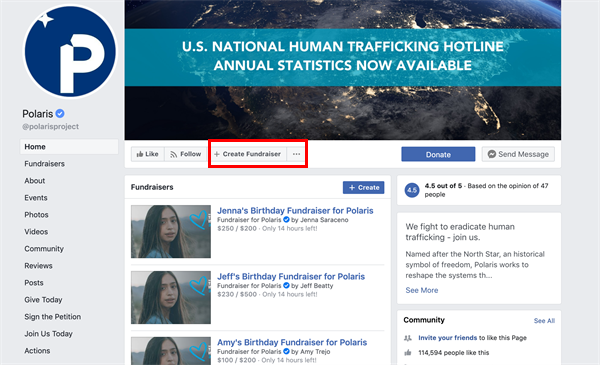Click the Polaris profile logo picture

[x=70, y=51]
